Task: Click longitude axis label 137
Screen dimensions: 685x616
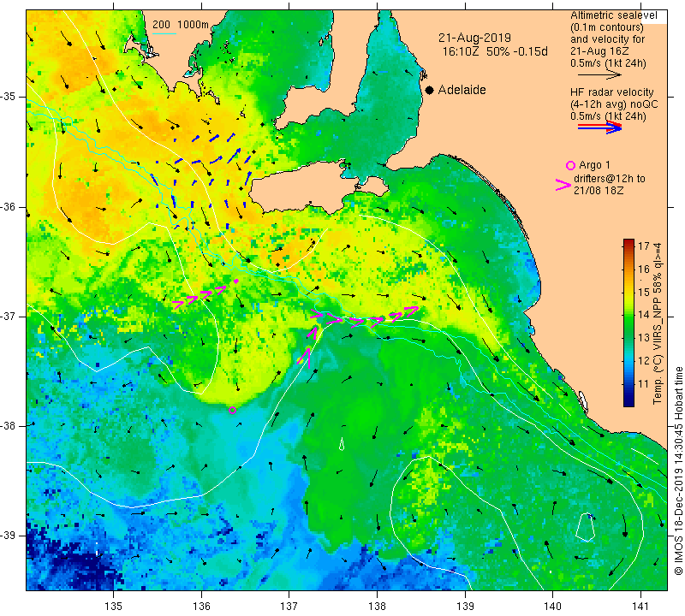Action: tap(289, 606)
